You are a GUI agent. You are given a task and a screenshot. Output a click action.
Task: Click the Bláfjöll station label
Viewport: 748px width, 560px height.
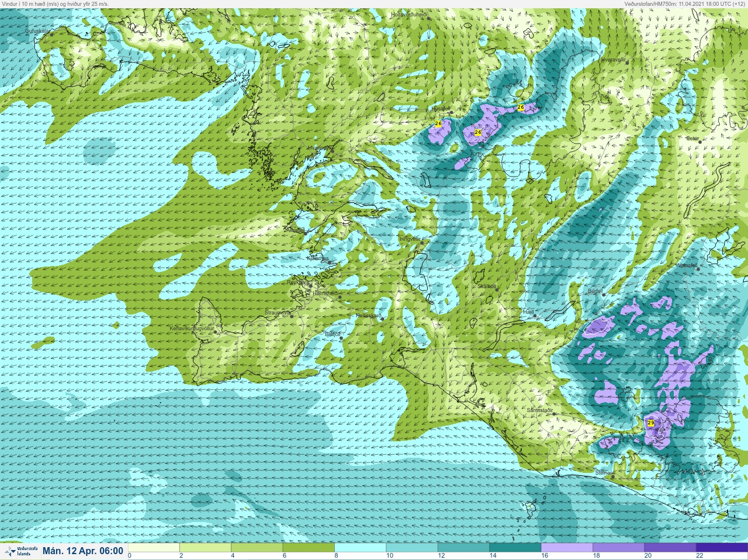(x=332, y=334)
